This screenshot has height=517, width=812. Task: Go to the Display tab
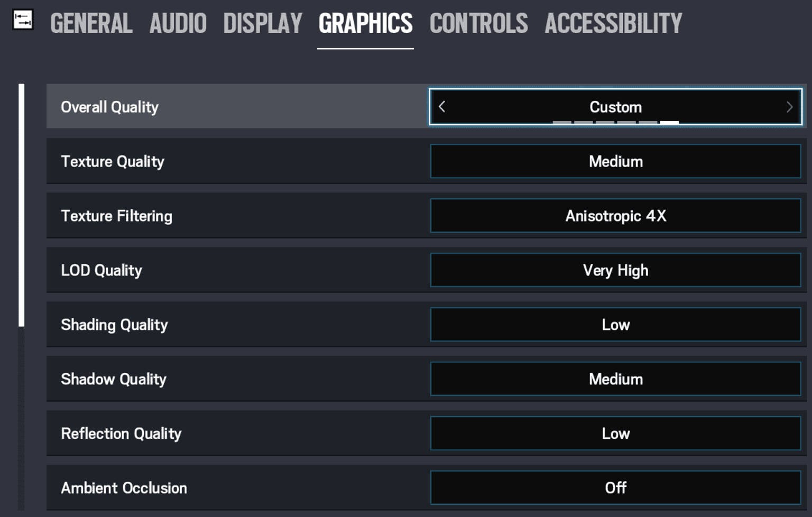(x=262, y=24)
